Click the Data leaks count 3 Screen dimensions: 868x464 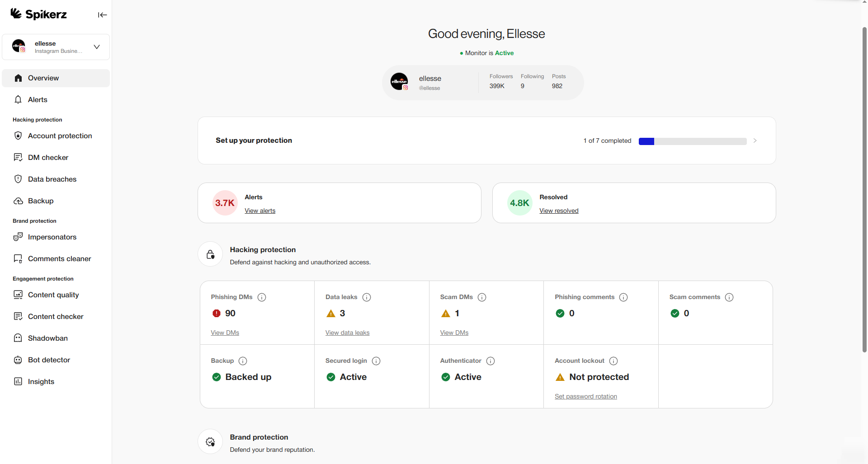point(342,314)
